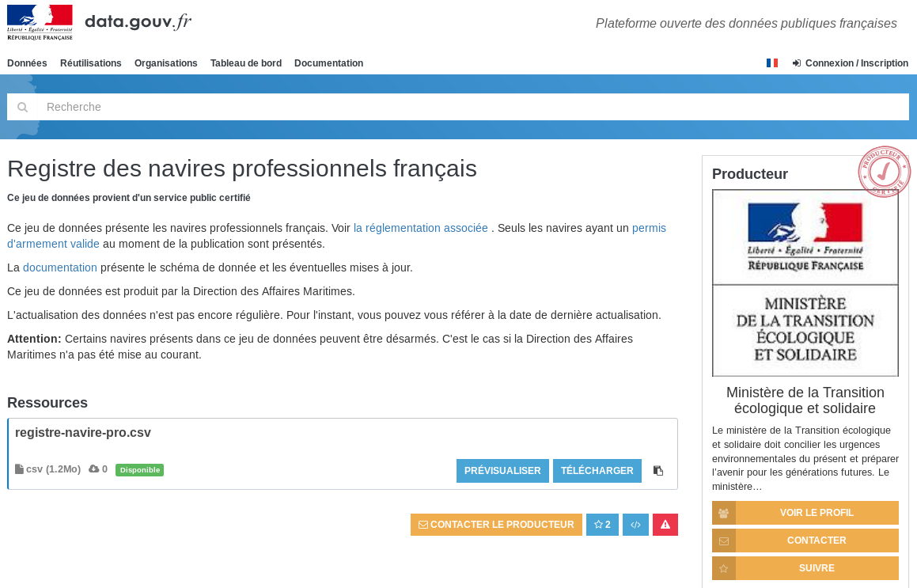
Task: Click the République Française logo in header
Action: click(x=40, y=22)
